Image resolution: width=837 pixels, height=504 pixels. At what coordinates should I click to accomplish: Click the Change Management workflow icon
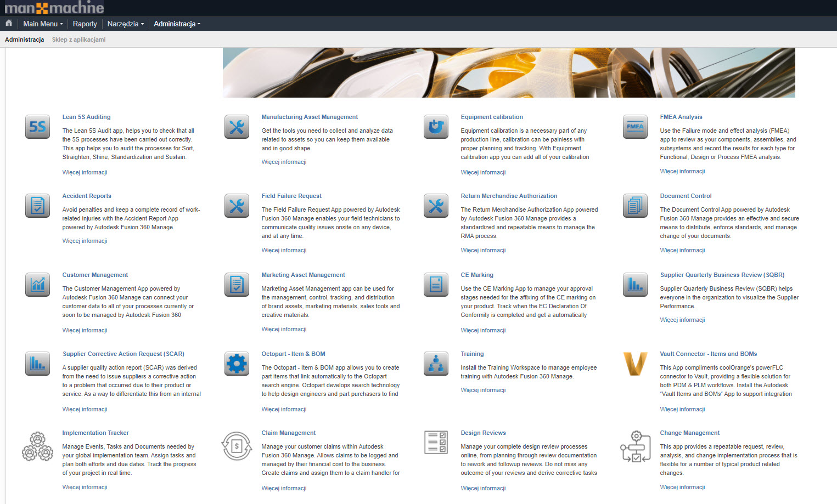(x=635, y=446)
